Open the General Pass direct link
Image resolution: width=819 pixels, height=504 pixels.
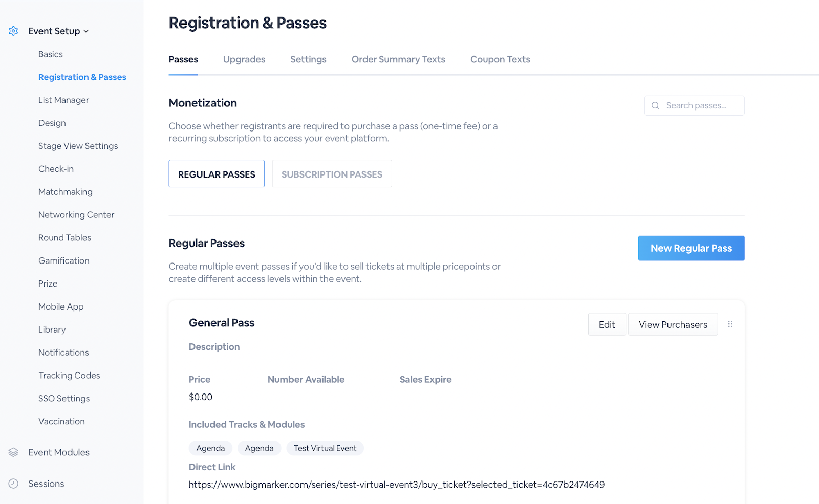(x=396, y=485)
